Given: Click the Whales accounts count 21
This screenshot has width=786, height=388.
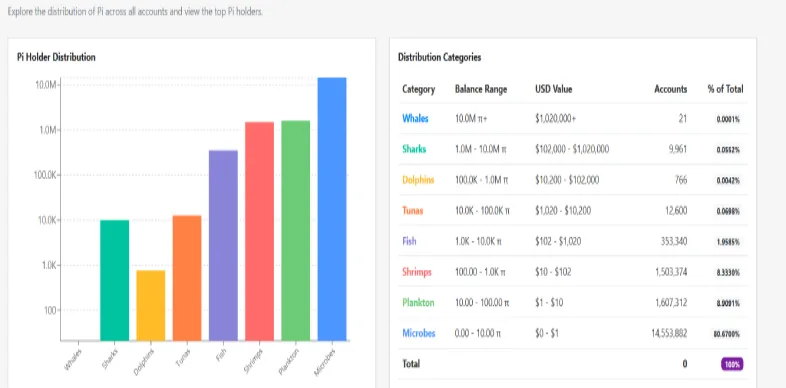Looking at the screenshot, I should (x=683, y=119).
